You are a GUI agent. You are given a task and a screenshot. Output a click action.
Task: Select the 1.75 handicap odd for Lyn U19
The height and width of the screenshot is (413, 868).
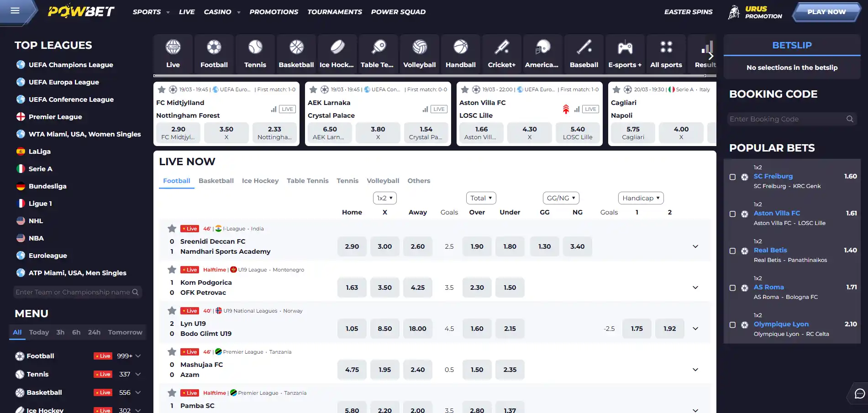pos(637,329)
